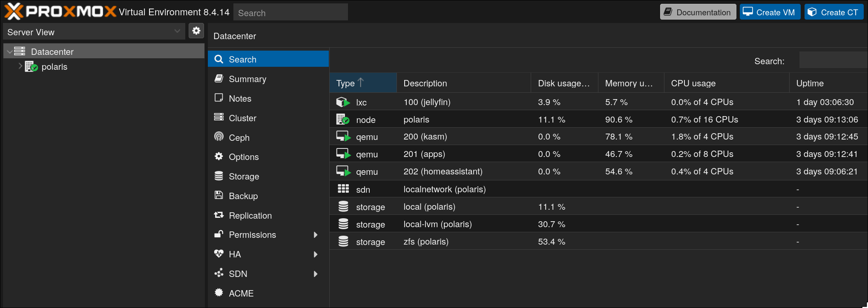Click the Cluster servers icon
Image resolution: width=868 pixels, height=308 pixels.
click(219, 117)
